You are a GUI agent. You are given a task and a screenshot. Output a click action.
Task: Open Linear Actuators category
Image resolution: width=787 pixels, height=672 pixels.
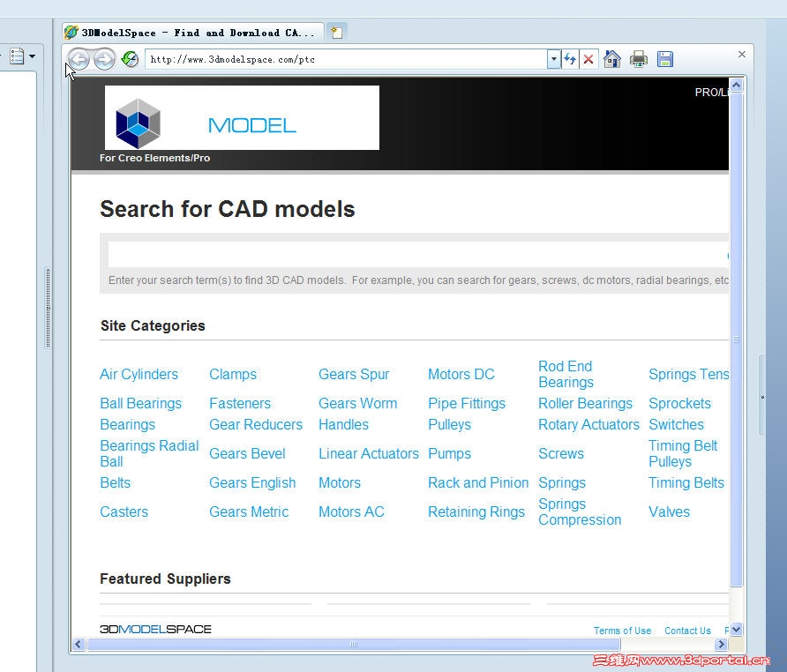click(x=369, y=453)
